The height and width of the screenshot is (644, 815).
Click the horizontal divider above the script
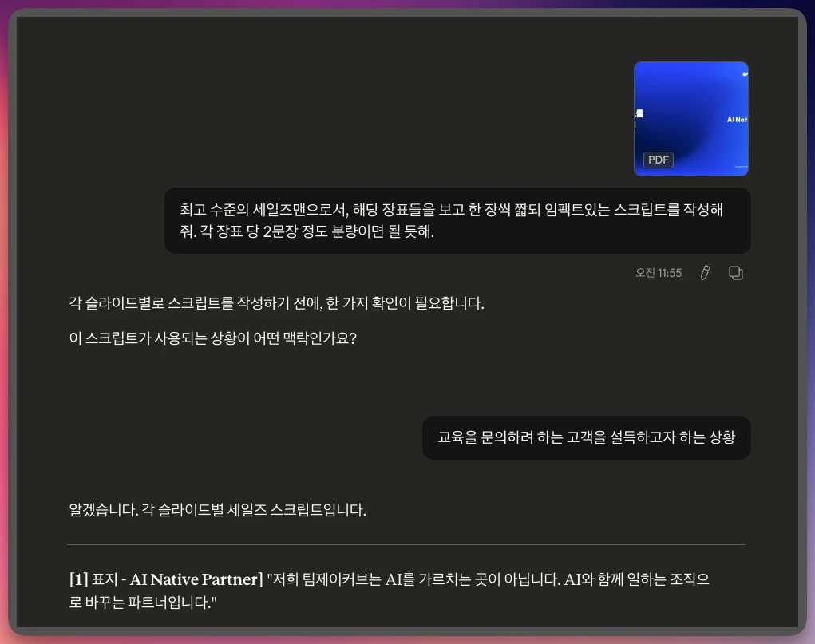pyautogui.click(x=406, y=545)
